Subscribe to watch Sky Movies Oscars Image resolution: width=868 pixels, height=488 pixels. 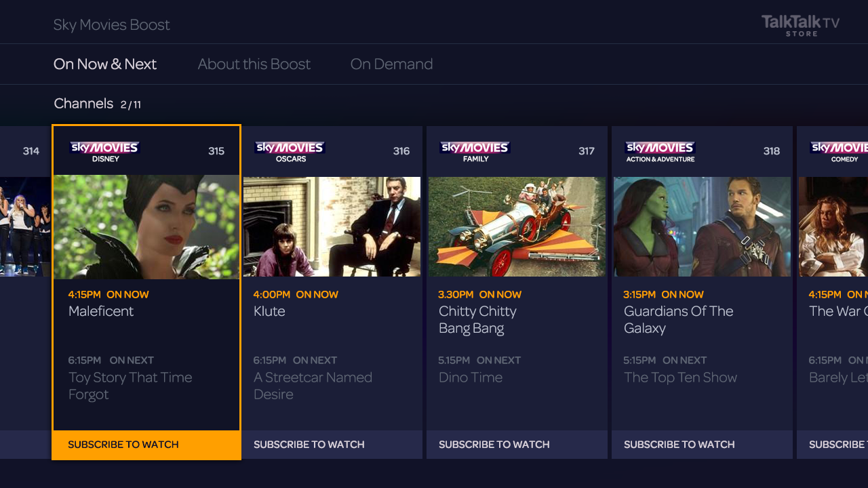click(332, 445)
